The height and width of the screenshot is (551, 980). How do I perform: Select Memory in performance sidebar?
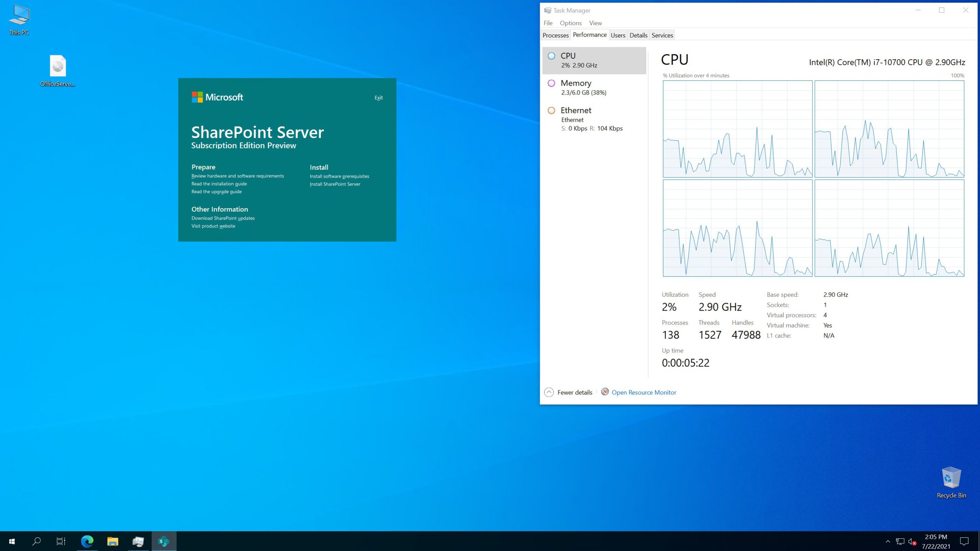click(594, 88)
